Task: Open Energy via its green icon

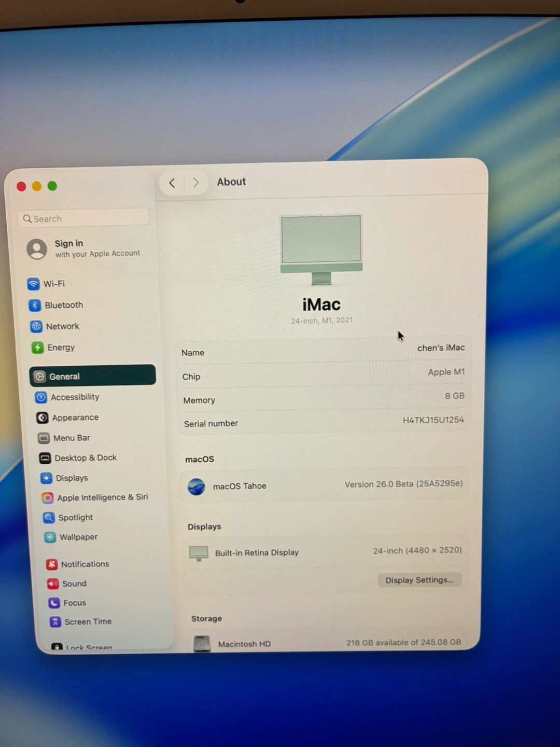Action: [x=37, y=348]
